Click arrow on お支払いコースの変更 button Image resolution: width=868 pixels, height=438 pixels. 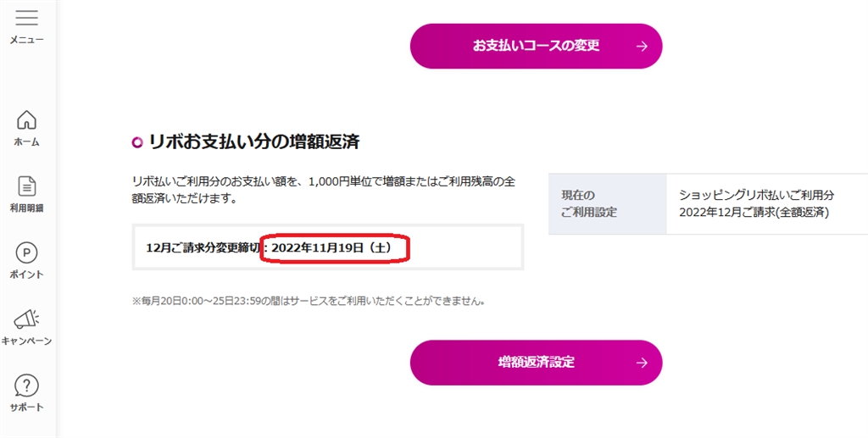[x=642, y=46]
